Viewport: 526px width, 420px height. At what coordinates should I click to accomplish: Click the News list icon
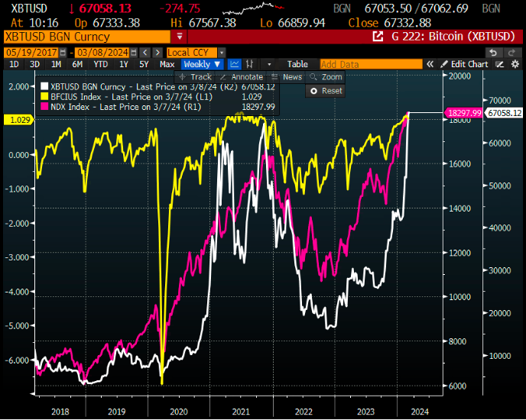pyautogui.click(x=274, y=77)
